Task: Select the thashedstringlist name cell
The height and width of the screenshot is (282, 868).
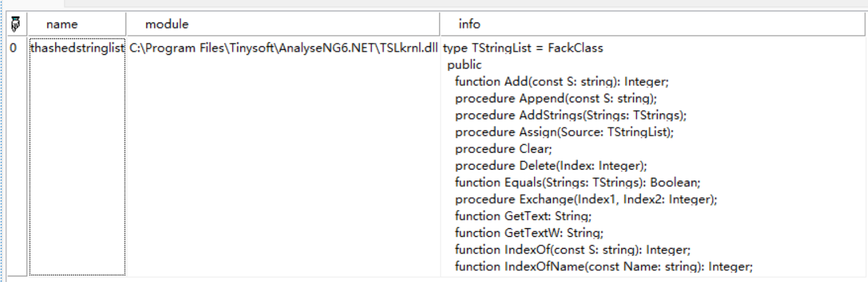Action: 76,49
